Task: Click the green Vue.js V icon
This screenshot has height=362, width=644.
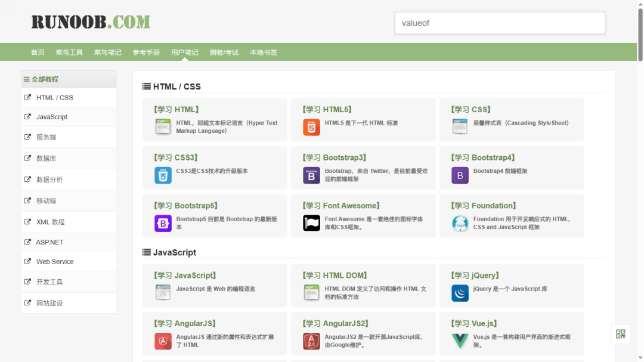Action: pyautogui.click(x=460, y=341)
